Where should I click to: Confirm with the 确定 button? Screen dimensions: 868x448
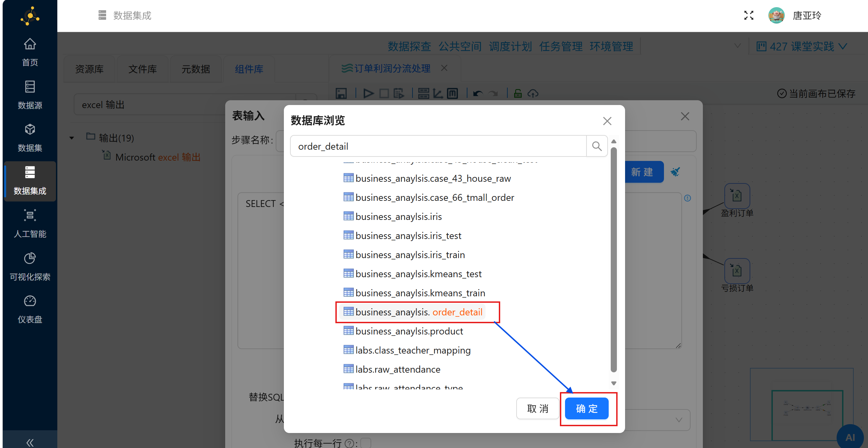587,408
